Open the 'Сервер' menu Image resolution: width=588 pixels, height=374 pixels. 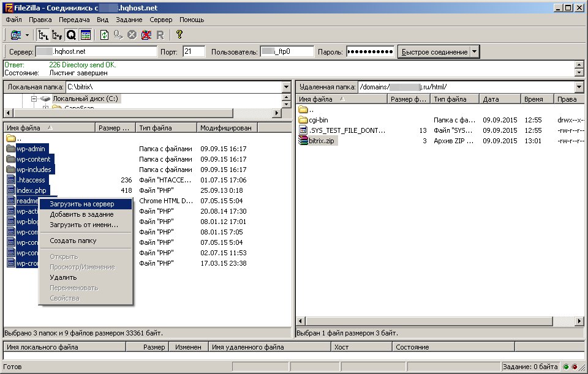(161, 20)
